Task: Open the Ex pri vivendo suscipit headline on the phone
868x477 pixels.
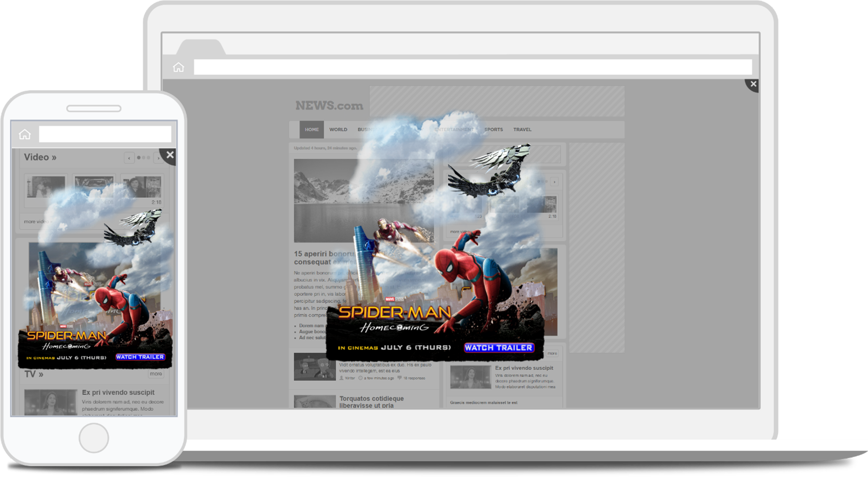Action: point(118,392)
